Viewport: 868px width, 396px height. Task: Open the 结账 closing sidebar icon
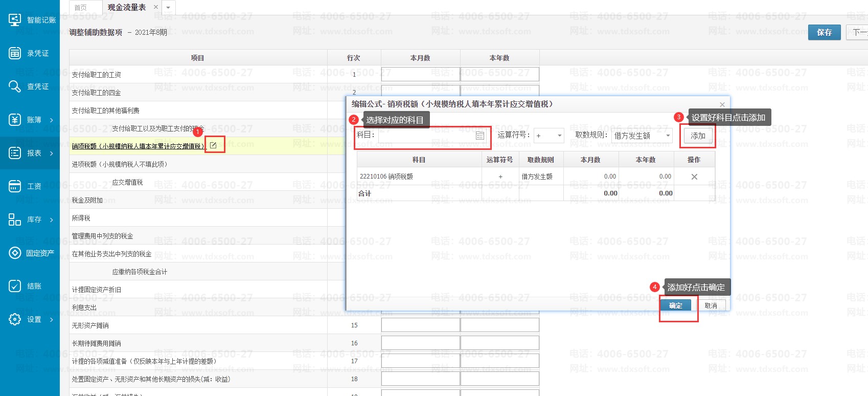(15, 286)
